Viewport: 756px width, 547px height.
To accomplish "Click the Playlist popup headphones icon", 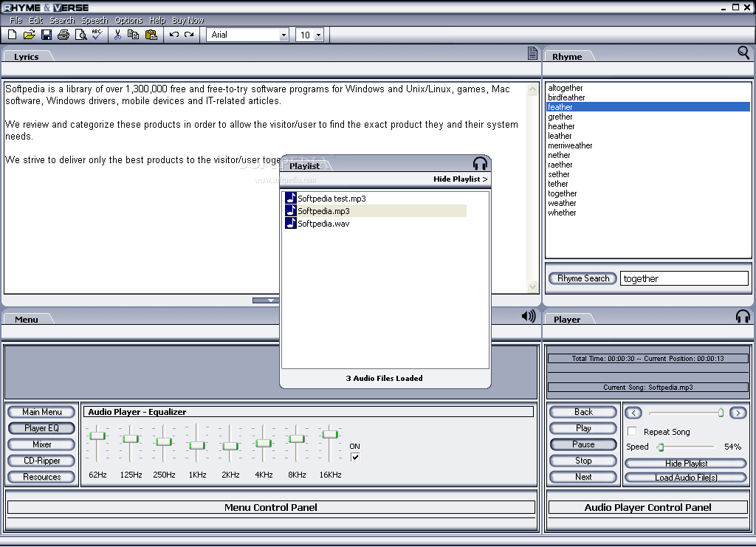I will 480,163.
